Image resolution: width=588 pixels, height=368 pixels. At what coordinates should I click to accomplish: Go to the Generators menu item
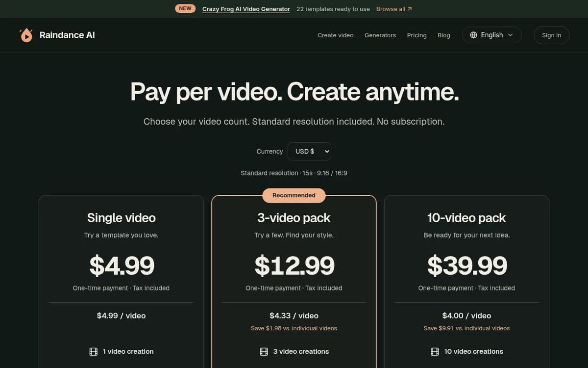coord(380,35)
